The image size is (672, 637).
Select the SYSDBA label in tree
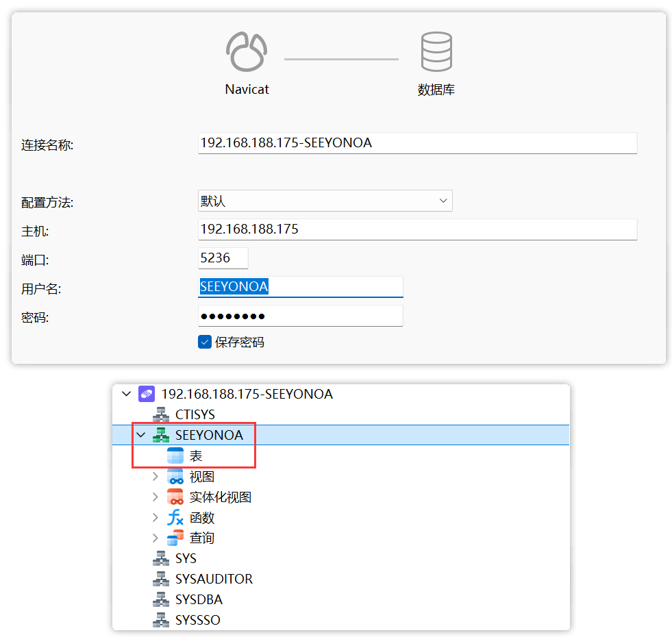point(199,599)
